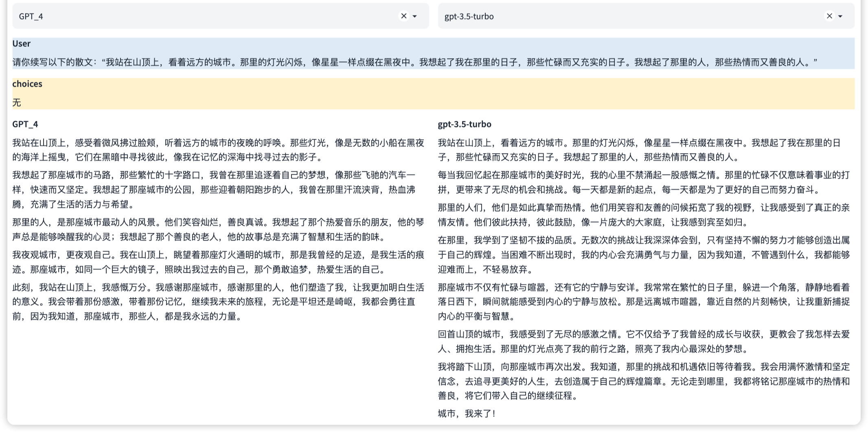Click the closing line "城市，我来了！"
868x432 pixels.
[x=467, y=414]
